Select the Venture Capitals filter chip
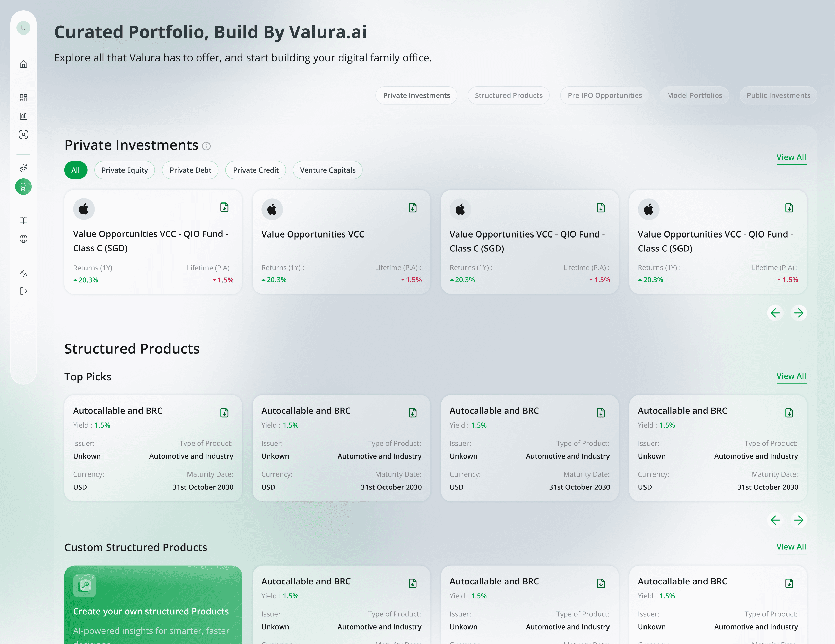The height and width of the screenshot is (644, 835). (327, 170)
